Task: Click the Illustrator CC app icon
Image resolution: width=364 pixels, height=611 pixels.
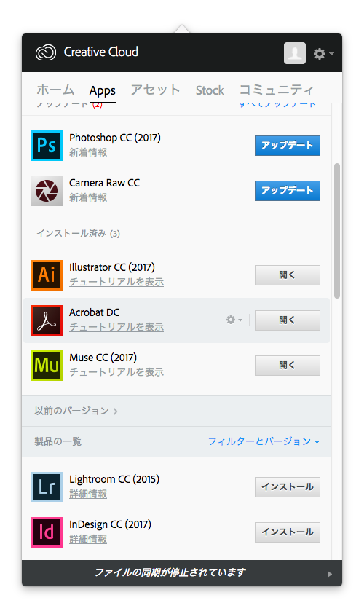Action: point(47,275)
